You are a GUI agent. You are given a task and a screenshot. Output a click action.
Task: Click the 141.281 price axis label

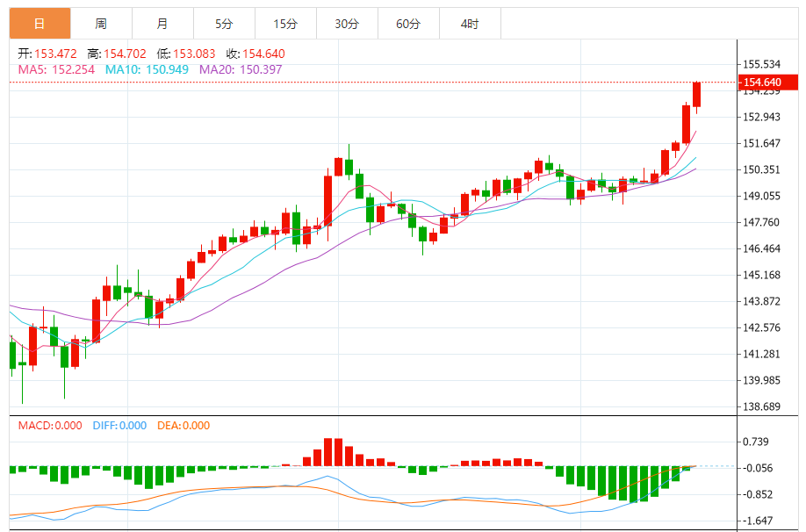[x=762, y=354]
